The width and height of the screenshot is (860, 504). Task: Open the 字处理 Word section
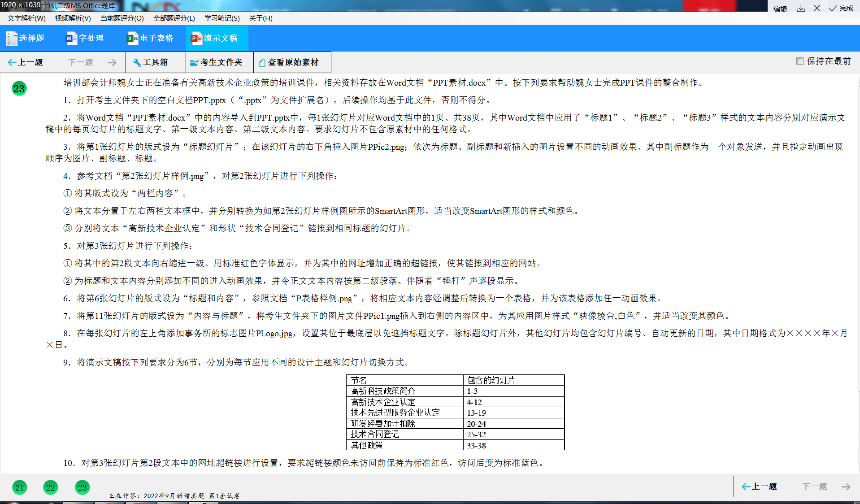pos(85,38)
